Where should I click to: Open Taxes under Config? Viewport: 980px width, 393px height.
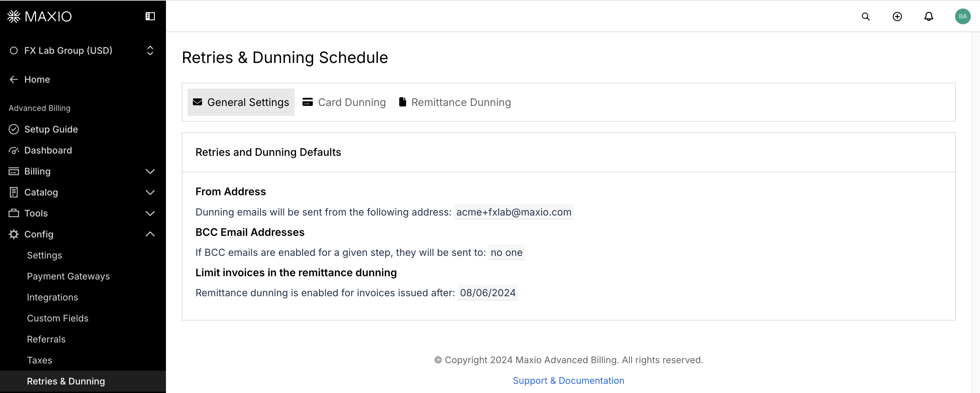pyautogui.click(x=39, y=360)
